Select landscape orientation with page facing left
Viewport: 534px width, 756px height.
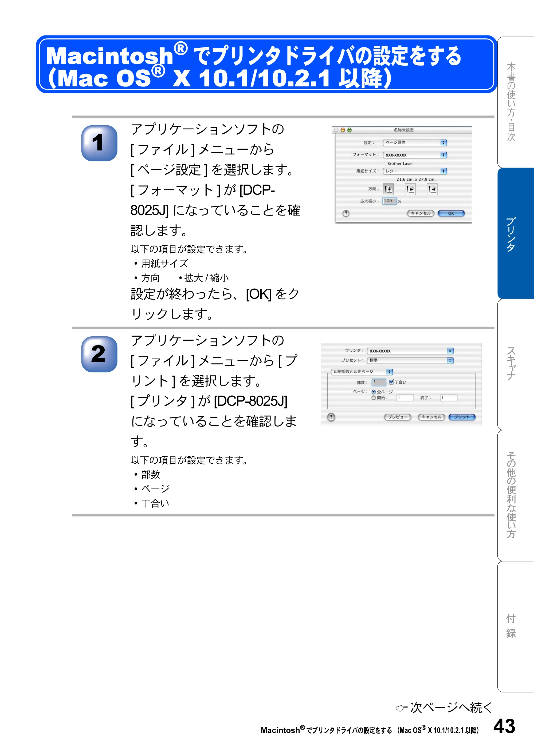[x=432, y=189]
